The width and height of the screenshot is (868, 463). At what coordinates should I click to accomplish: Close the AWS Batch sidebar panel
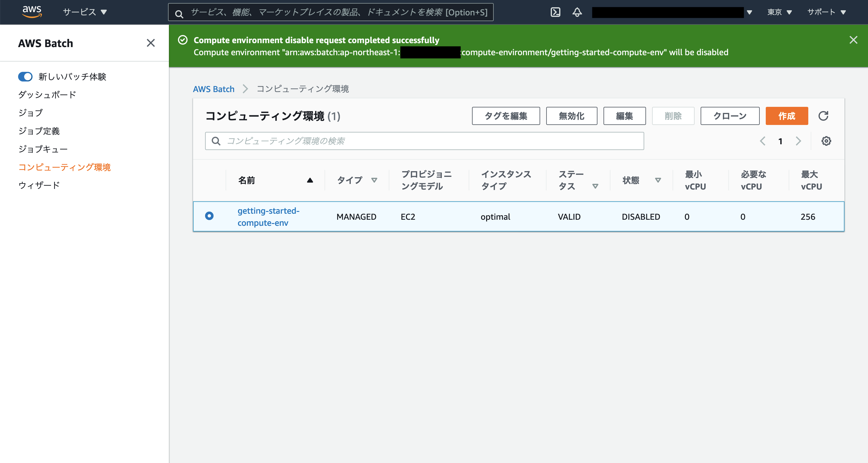click(x=150, y=43)
